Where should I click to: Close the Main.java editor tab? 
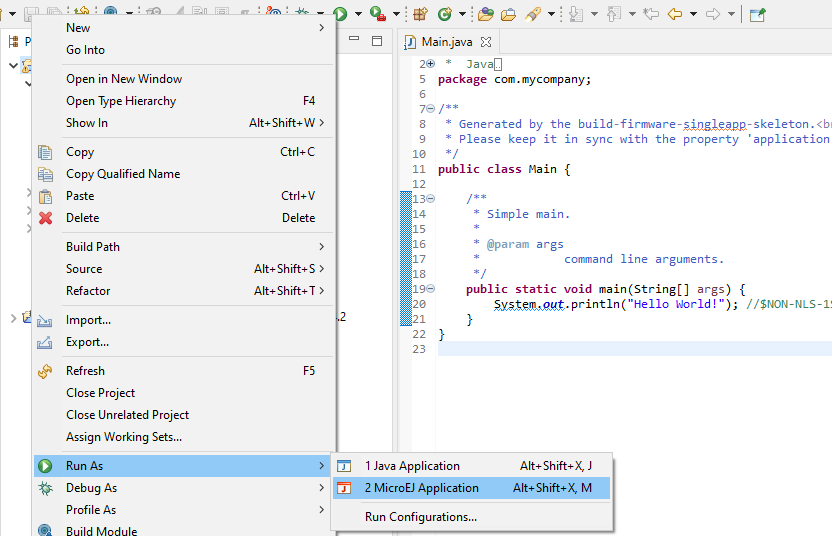click(x=486, y=42)
